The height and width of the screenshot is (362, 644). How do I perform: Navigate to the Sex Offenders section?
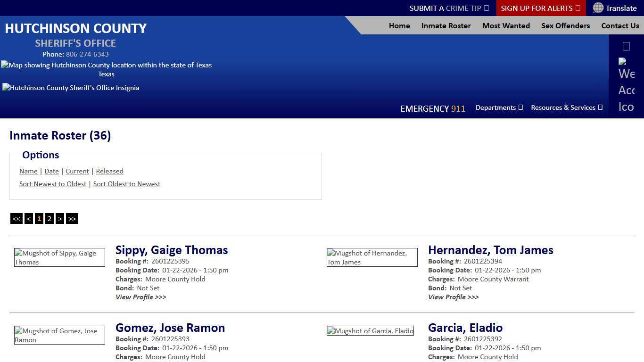(x=565, y=26)
